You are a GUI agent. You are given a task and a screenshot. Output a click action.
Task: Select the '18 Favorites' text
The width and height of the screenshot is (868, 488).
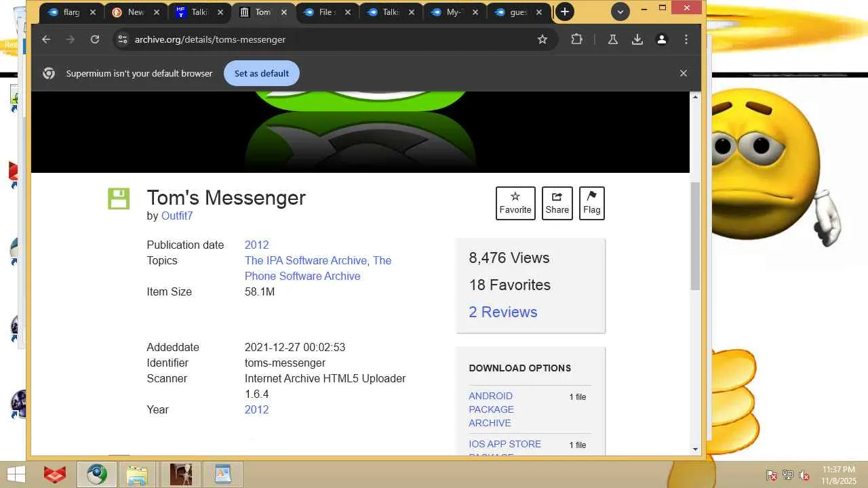[x=510, y=285]
